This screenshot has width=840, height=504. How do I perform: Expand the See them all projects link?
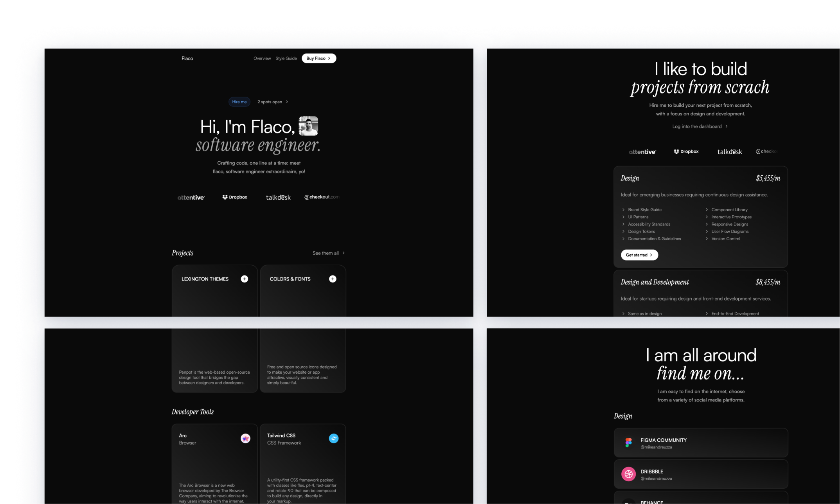click(x=328, y=253)
